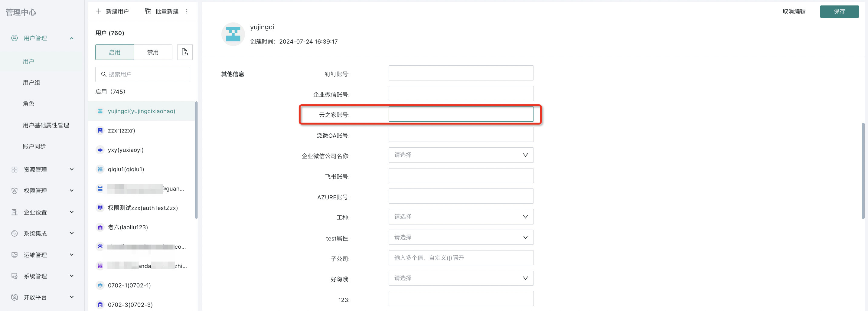Open the 工种 dropdown
Viewport: 868px width, 311px height.
461,217
